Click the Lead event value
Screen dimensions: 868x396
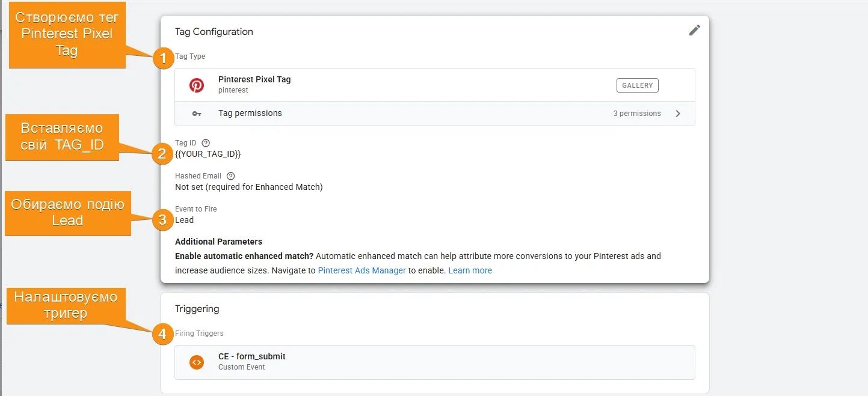[185, 220]
